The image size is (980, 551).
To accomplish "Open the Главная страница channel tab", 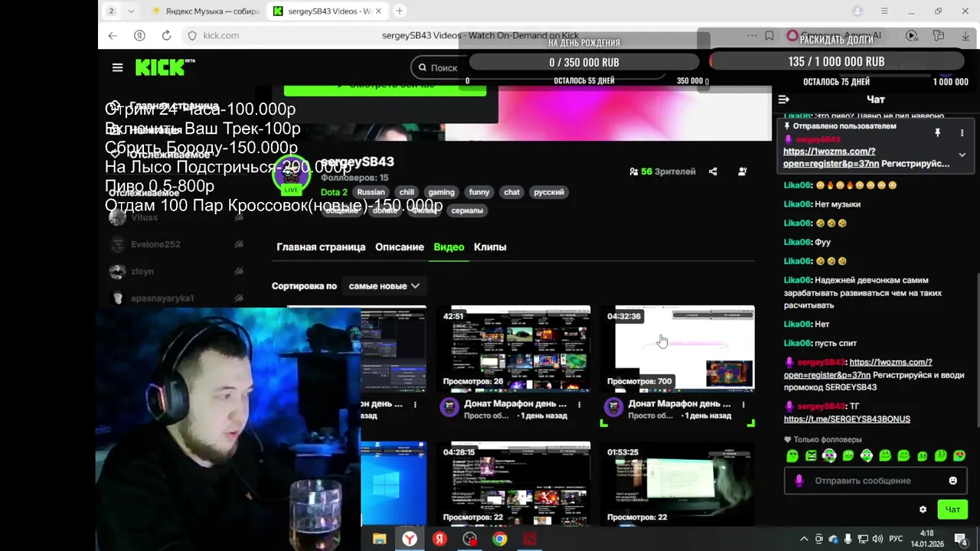I will point(321,247).
